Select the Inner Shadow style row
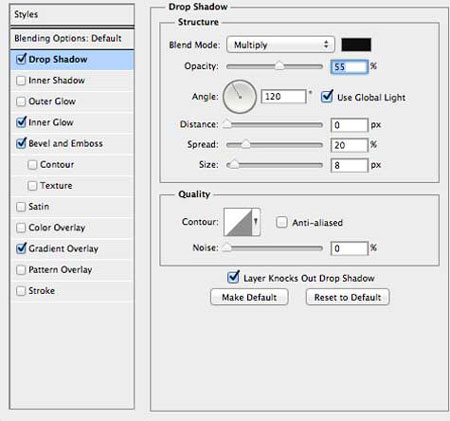This screenshot has width=450, height=421. tap(72, 80)
